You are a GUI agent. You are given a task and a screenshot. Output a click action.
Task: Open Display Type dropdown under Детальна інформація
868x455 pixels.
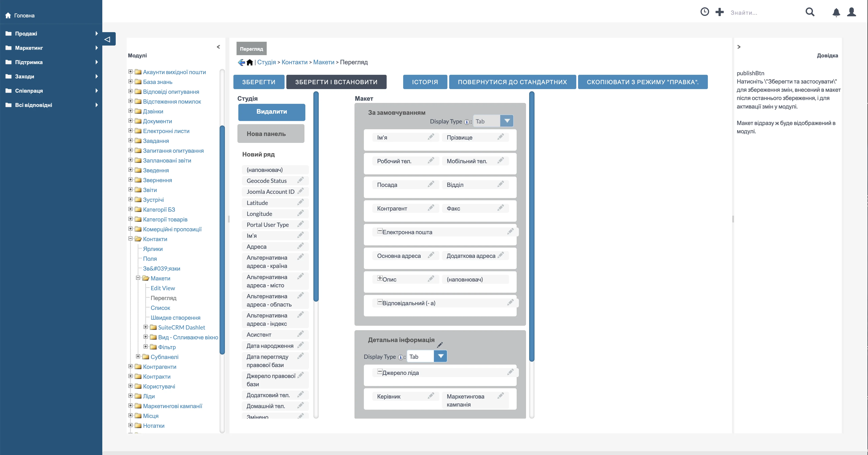tap(440, 356)
